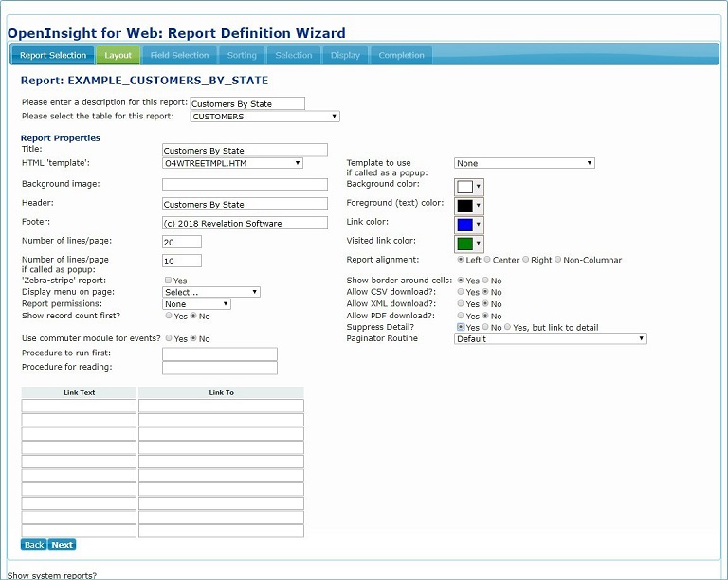Viewport: 728px width, 580px height.
Task: Click the popup lines/page field showing 10
Action: point(182,261)
